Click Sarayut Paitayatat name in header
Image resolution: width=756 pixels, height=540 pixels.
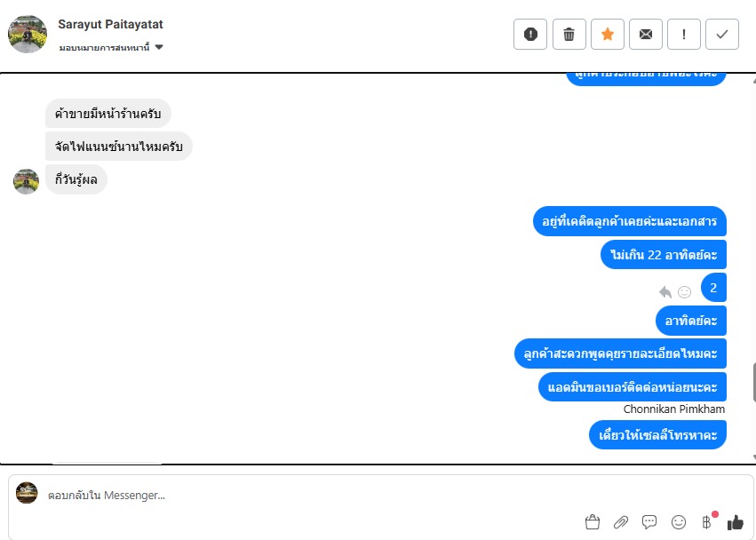(x=110, y=24)
